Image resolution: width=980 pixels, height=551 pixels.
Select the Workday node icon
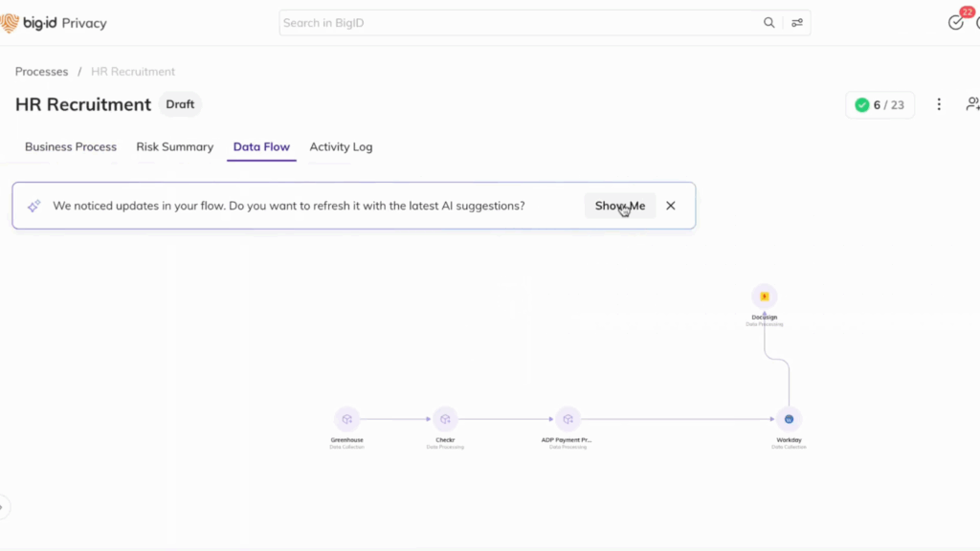[789, 419]
